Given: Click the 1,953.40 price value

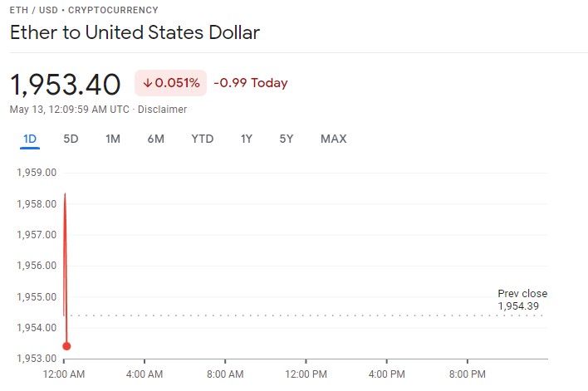Looking at the screenshot, I should [65, 84].
